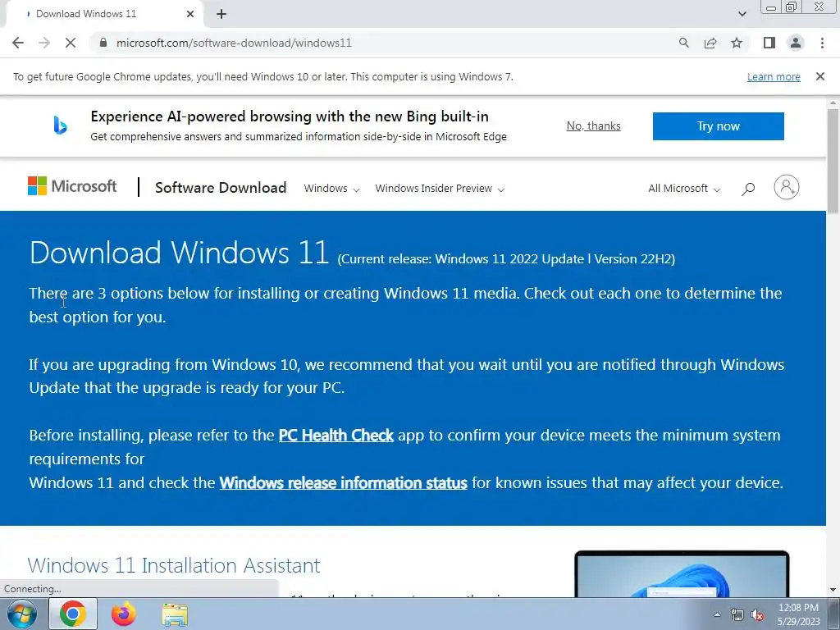Click the sign-in account icon
840x630 pixels.
click(x=786, y=187)
